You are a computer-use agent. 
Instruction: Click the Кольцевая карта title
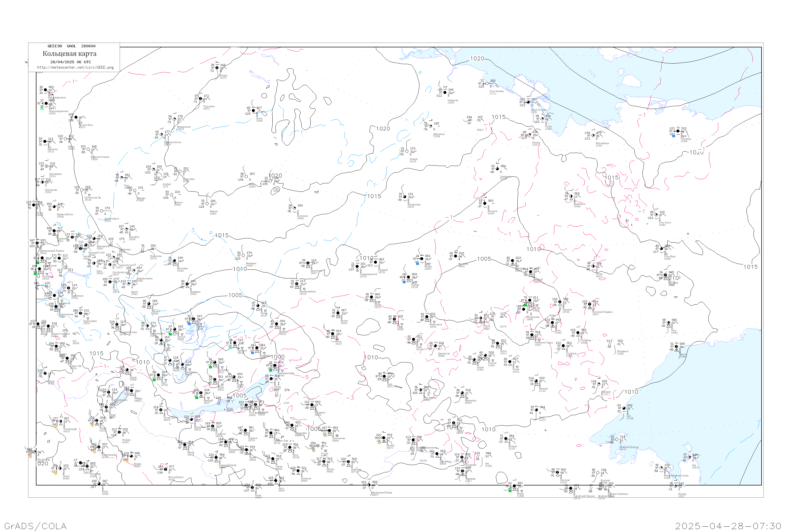click(x=69, y=54)
